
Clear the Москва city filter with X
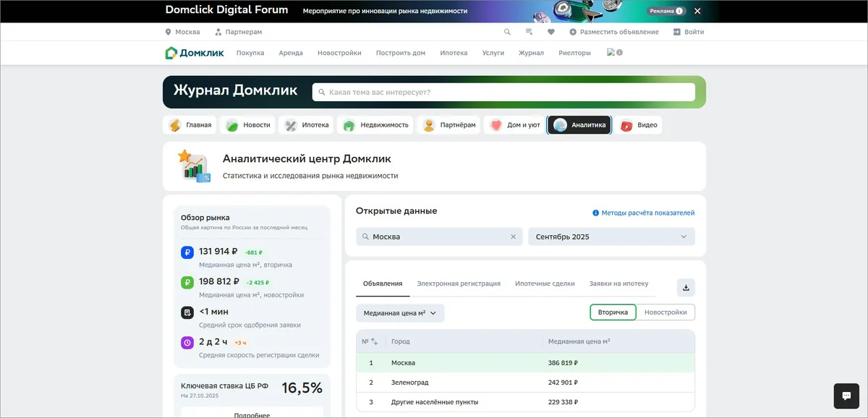click(514, 236)
